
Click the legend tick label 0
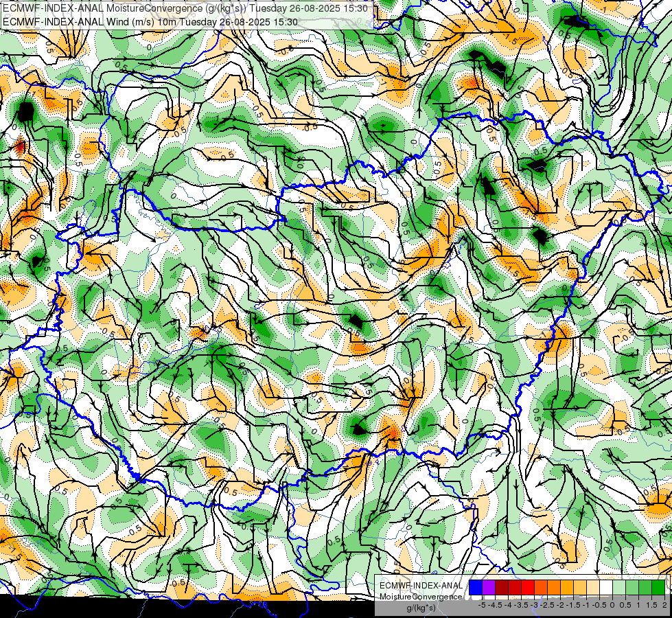click(x=612, y=605)
